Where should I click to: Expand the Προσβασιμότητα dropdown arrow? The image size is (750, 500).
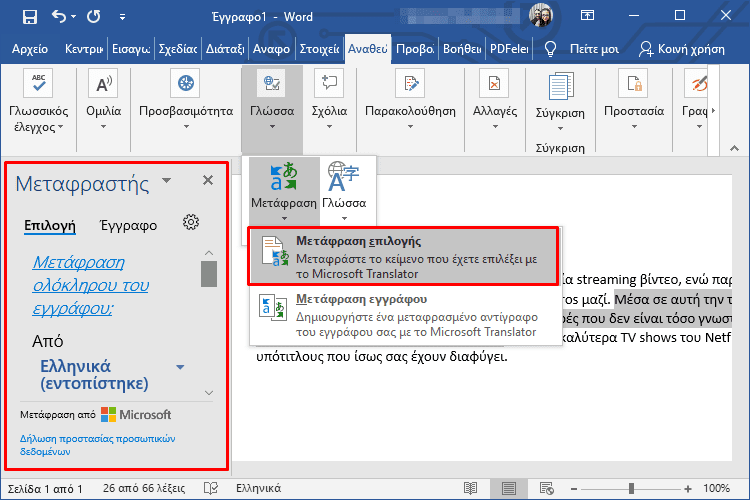[186, 127]
